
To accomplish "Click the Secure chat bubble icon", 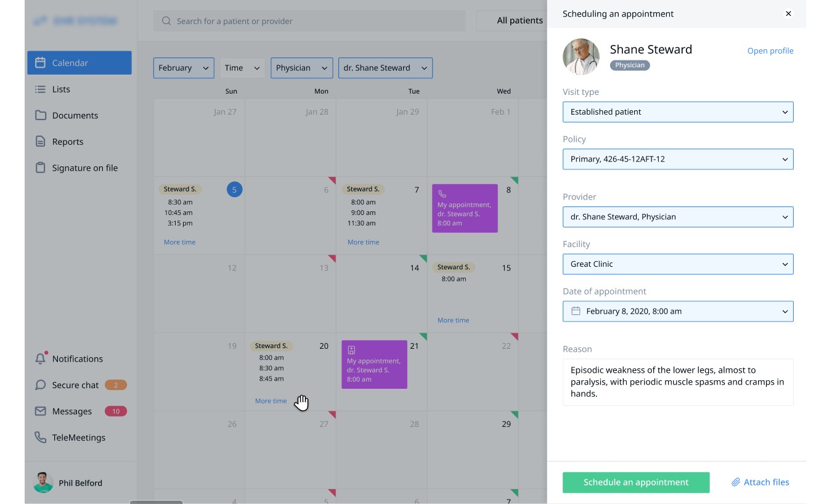I will (41, 385).
